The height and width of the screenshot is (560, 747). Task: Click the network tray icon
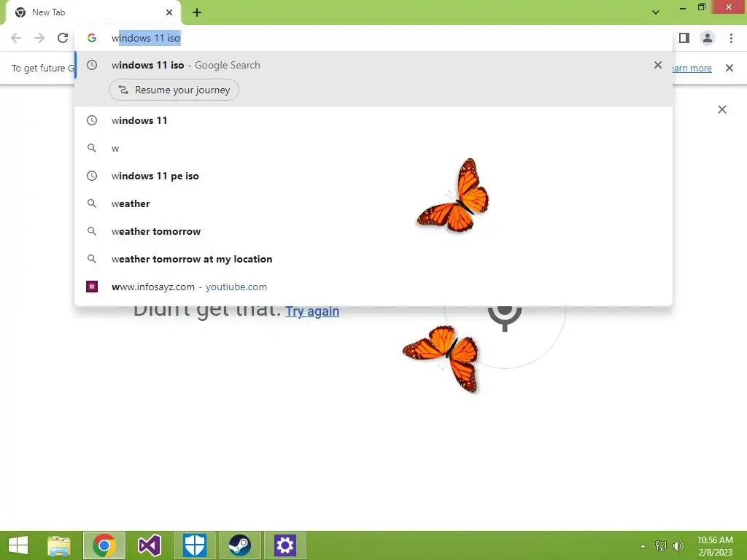coord(661,546)
